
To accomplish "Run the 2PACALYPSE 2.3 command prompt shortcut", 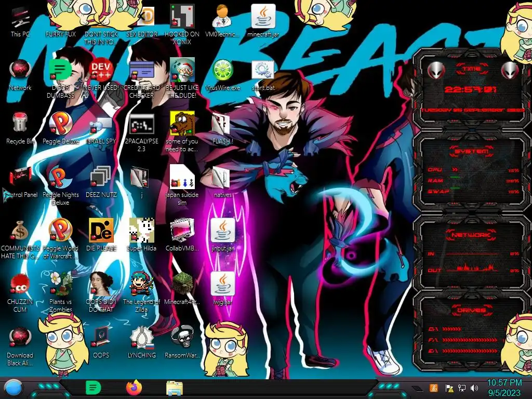I will pyautogui.click(x=142, y=132).
